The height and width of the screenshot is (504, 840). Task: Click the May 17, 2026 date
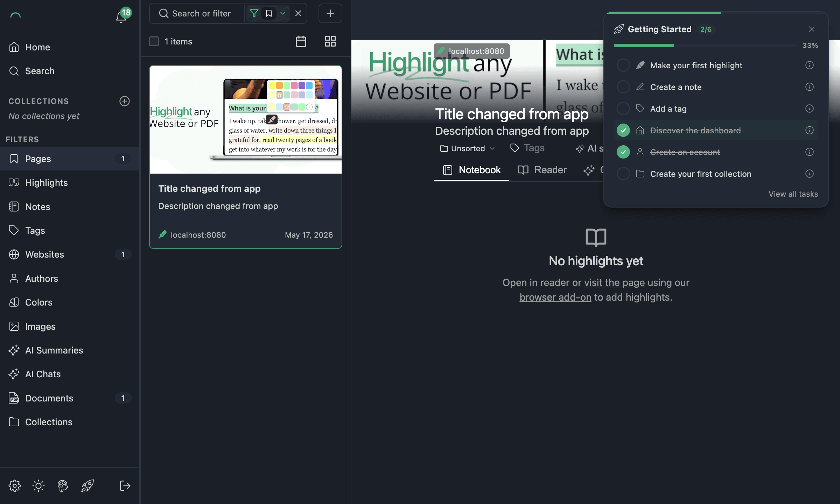pyautogui.click(x=309, y=235)
